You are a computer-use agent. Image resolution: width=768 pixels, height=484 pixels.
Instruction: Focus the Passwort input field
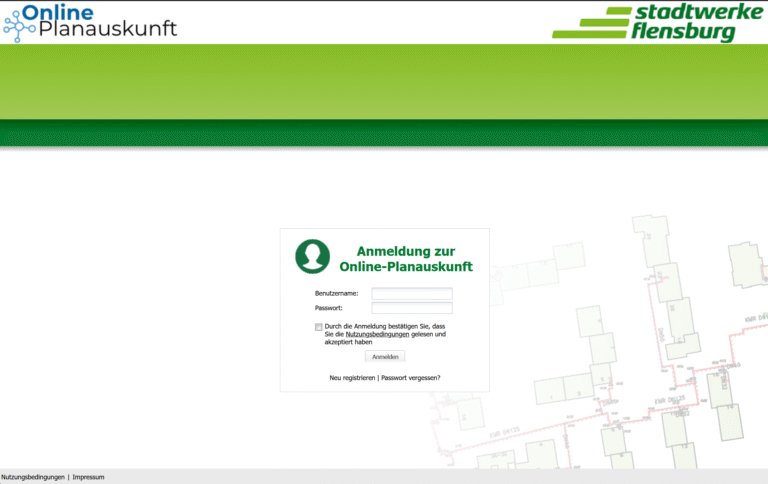pos(412,308)
